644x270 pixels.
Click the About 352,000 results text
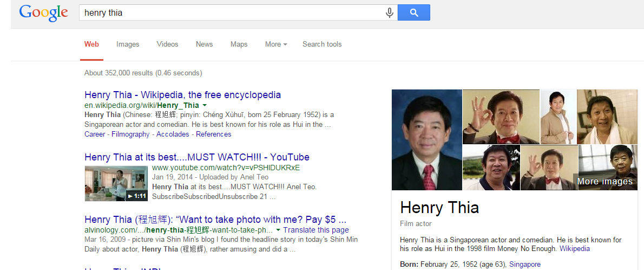pyautogui.click(x=143, y=73)
